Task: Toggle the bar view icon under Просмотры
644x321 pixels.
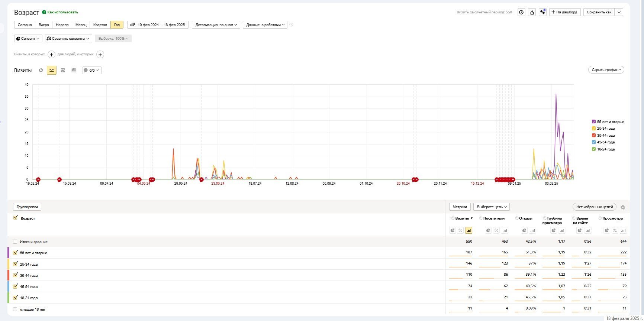Action: coord(623,230)
